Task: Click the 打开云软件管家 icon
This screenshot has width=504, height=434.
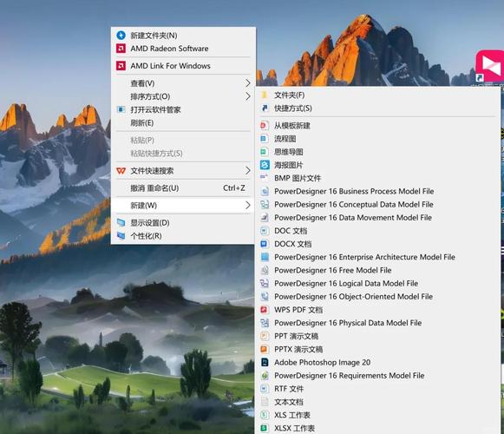Action: point(121,109)
